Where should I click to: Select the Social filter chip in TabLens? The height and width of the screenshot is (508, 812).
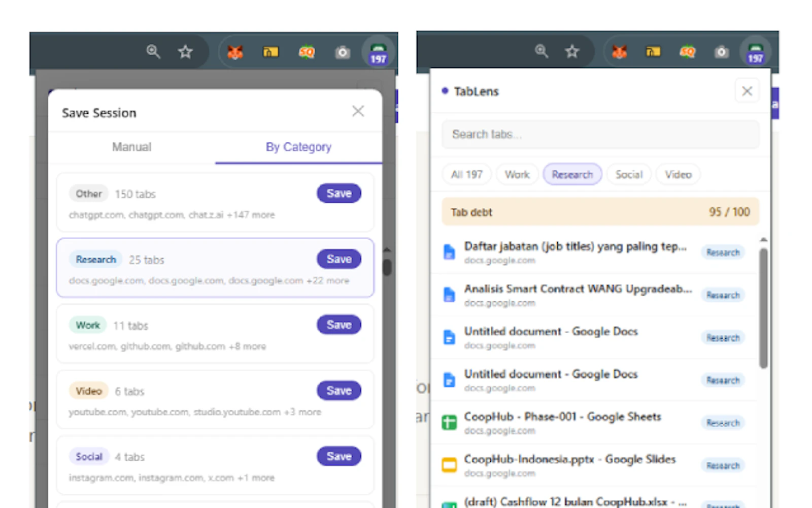click(629, 174)
